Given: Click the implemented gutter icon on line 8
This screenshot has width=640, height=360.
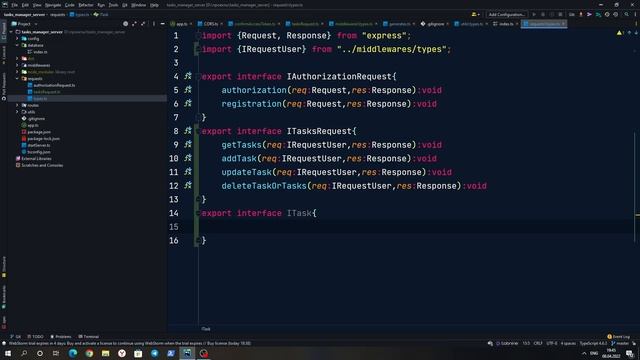Looking at the screenshot, I should coord(188,131).
